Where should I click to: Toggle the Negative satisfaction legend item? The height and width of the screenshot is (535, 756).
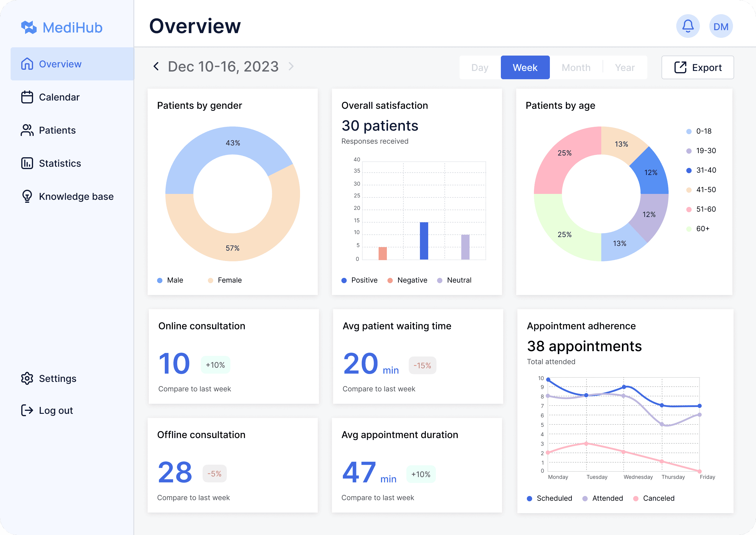tap(407, 280)
